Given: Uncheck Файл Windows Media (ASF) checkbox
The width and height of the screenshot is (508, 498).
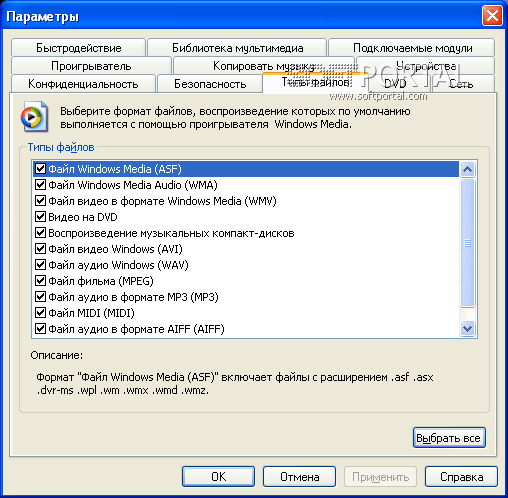Looking at the screenshot, I should point(40,169).
